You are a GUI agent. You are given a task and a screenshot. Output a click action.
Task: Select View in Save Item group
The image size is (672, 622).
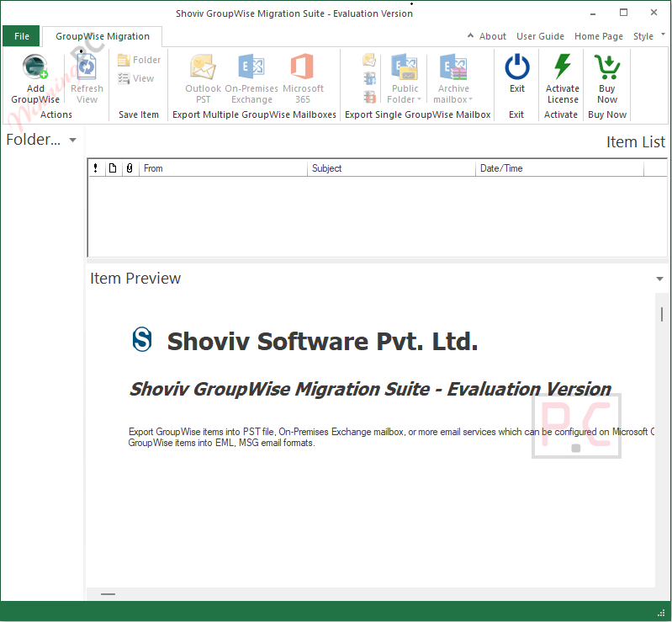pos(136,78)
